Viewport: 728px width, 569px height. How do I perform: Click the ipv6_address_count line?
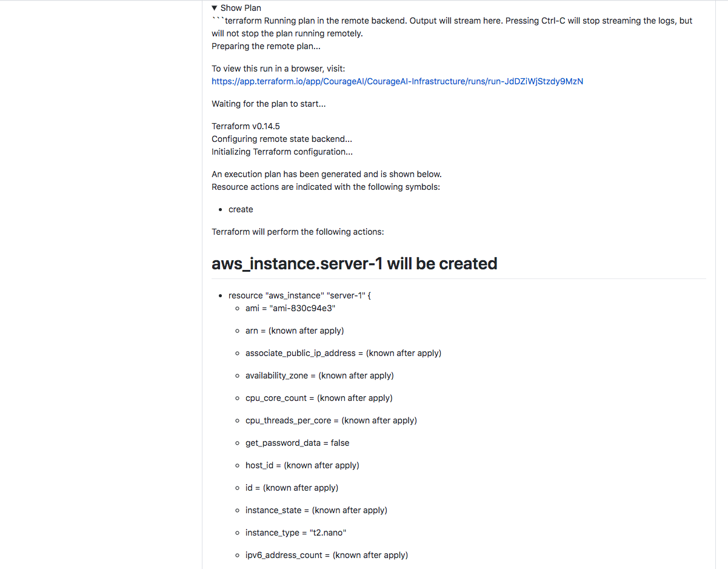click(327, 555)
